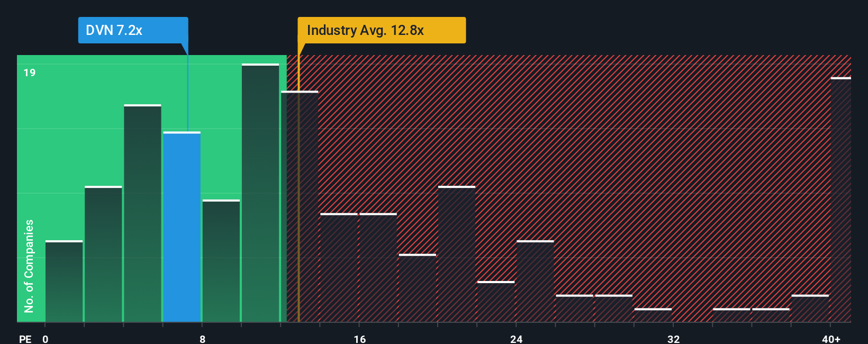868x344 pixels.
Task: Click the '0' label on the PE axis
Action: pos(46,339)
